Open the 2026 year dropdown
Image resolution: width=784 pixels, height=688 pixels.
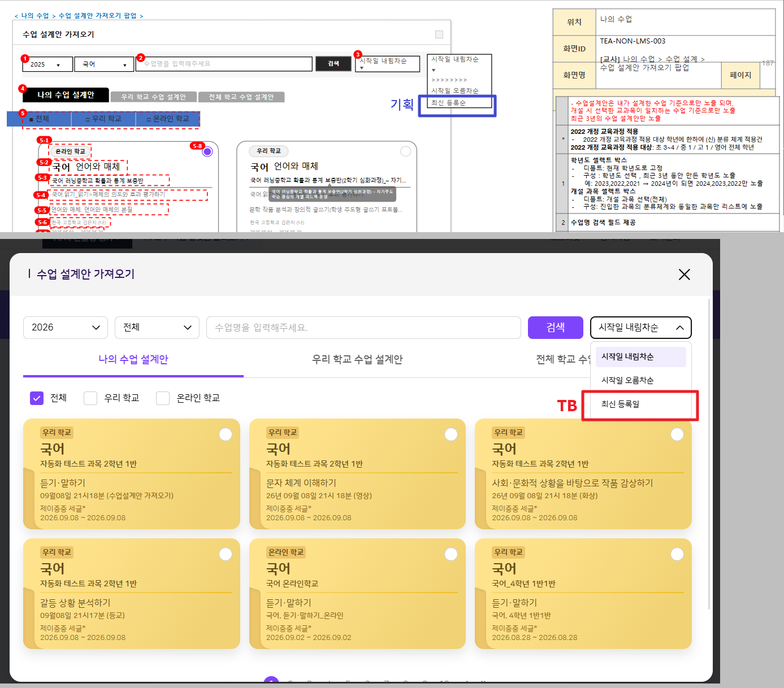pyautogui.click(x=66, y=328)
